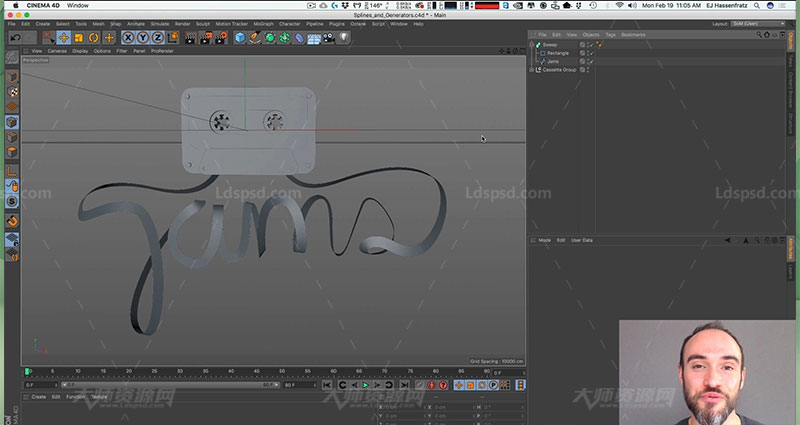
Task: Open the Mesh menu
Action: tap(98, 24)
